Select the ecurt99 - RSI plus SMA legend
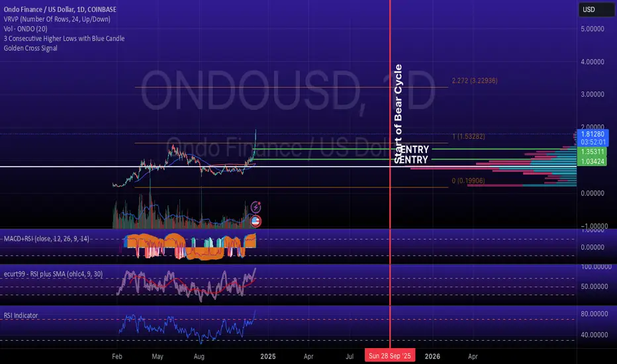The width and height of the screenshot is (617, 364). tap(53, 274)
